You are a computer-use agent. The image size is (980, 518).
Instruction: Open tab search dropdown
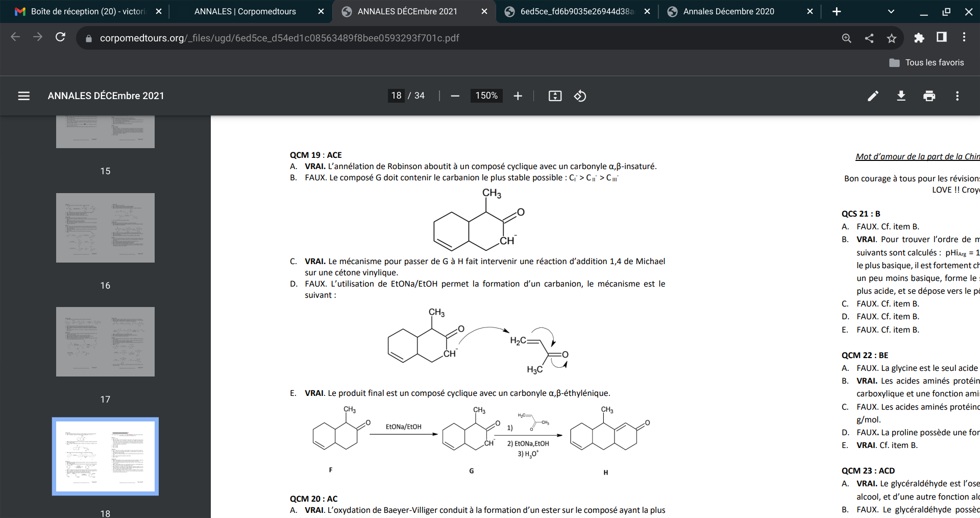coord(891,11)
